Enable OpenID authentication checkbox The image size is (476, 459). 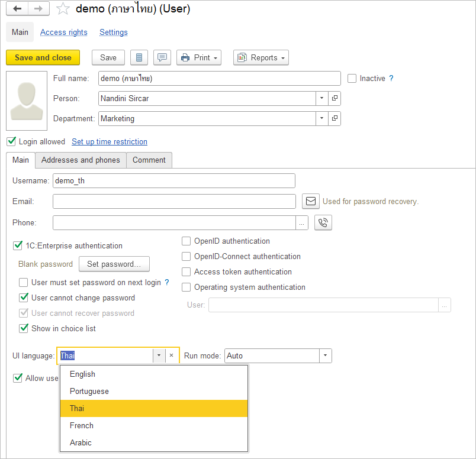pos(186,241)
